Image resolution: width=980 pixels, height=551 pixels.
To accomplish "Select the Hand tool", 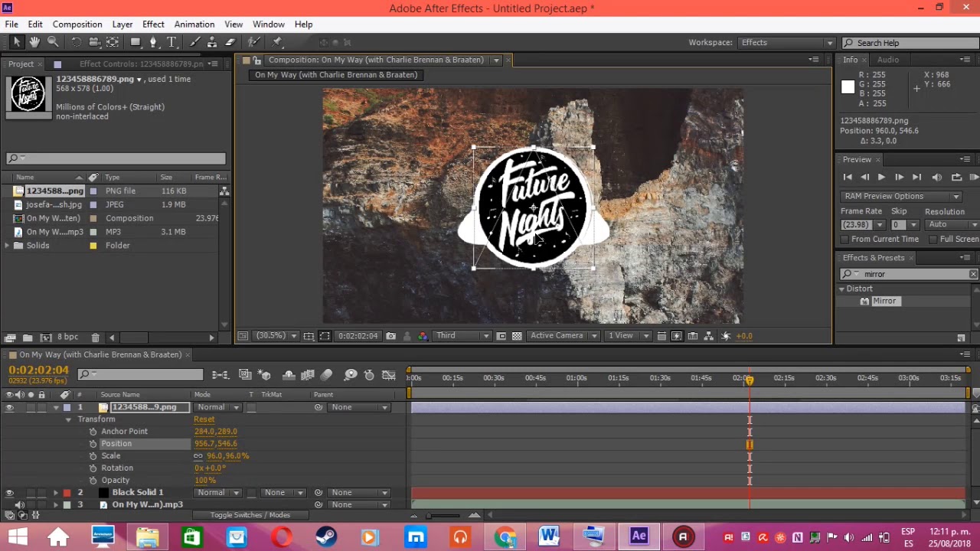I will tap(34, 42).
